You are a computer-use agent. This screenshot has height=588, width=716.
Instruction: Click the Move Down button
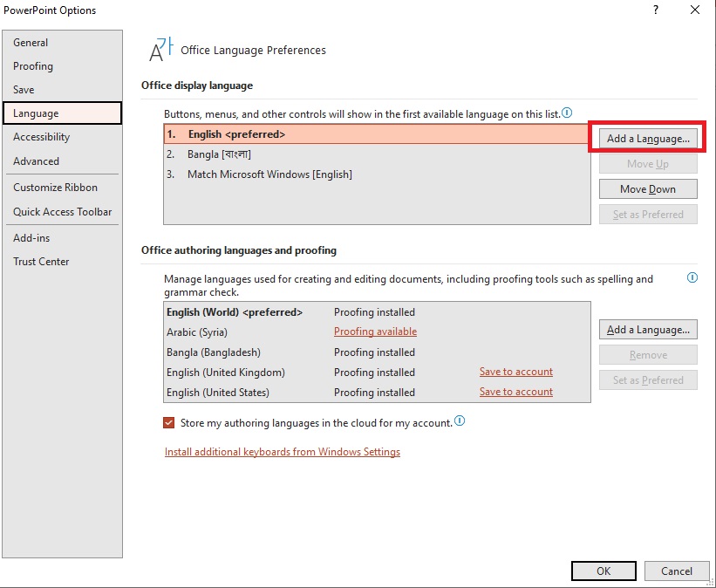coord(647,188)
